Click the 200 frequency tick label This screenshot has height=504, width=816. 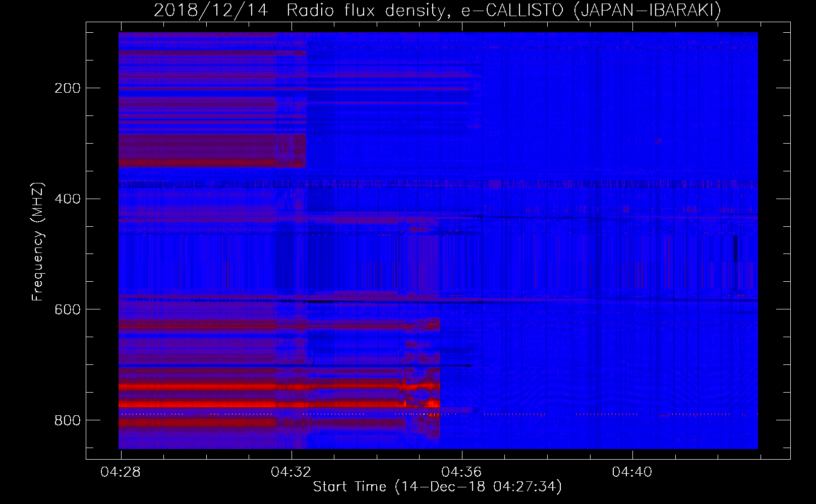pyautogui.click(x=68, y=88)
